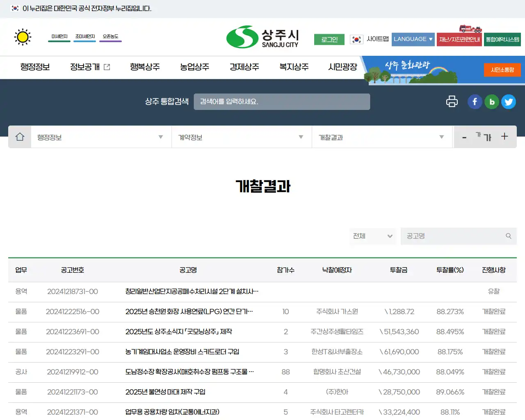525x420 pixels.
Task: Share via the green band icon
Action: (x=492, y=102)
